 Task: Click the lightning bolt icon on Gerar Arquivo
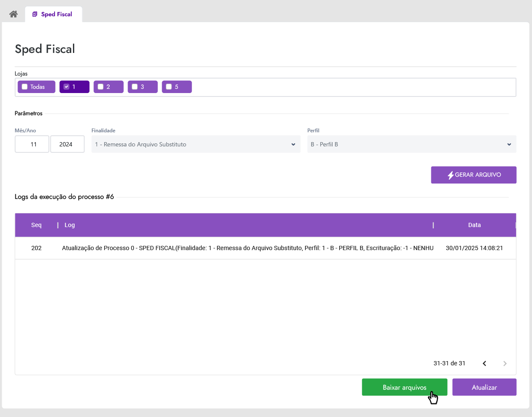pyautogui.click(x=450, y=175)
